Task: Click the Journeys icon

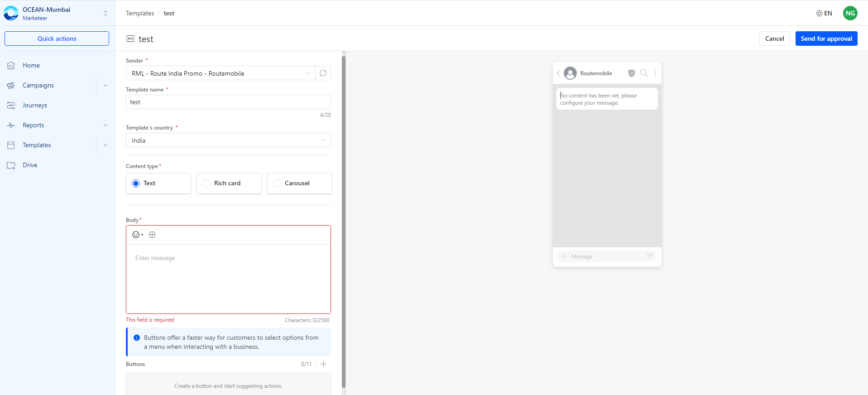Action: pos(11,105)
